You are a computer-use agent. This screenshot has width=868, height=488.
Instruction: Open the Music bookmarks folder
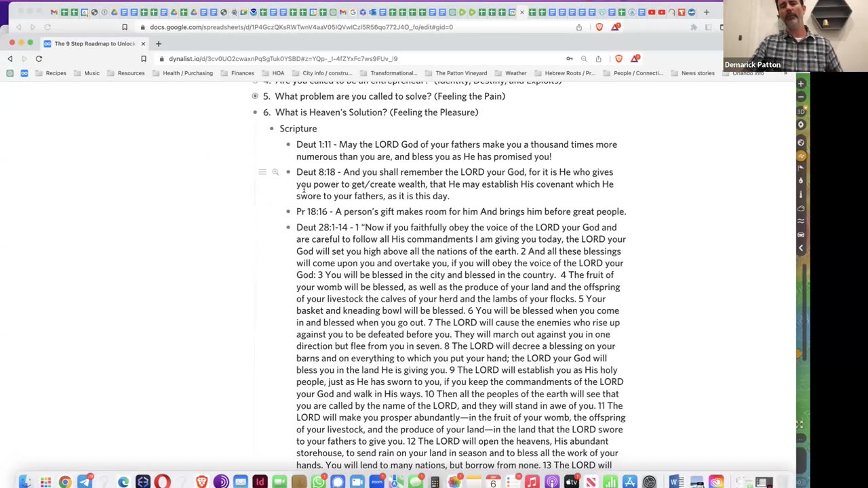[x=87, y=73]
